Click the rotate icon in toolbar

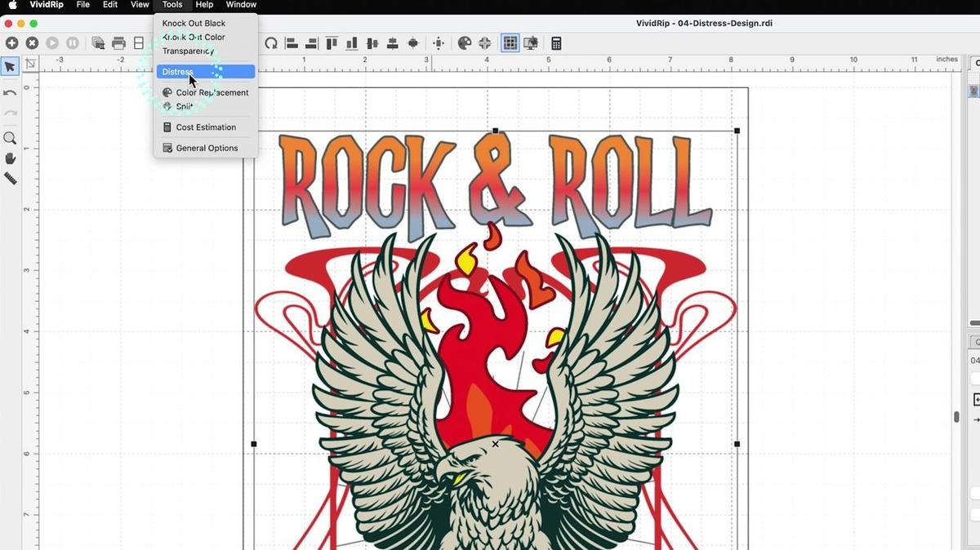click(270, 43)
